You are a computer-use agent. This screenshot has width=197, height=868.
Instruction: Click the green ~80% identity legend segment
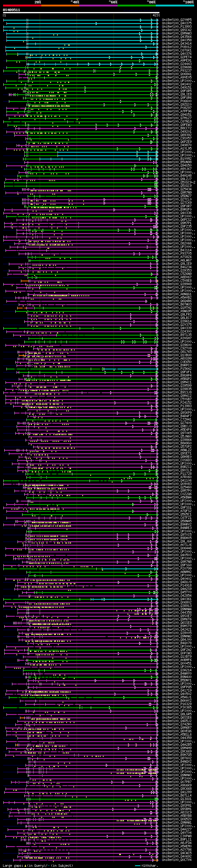pyautogui.click(x=137, y=6)
